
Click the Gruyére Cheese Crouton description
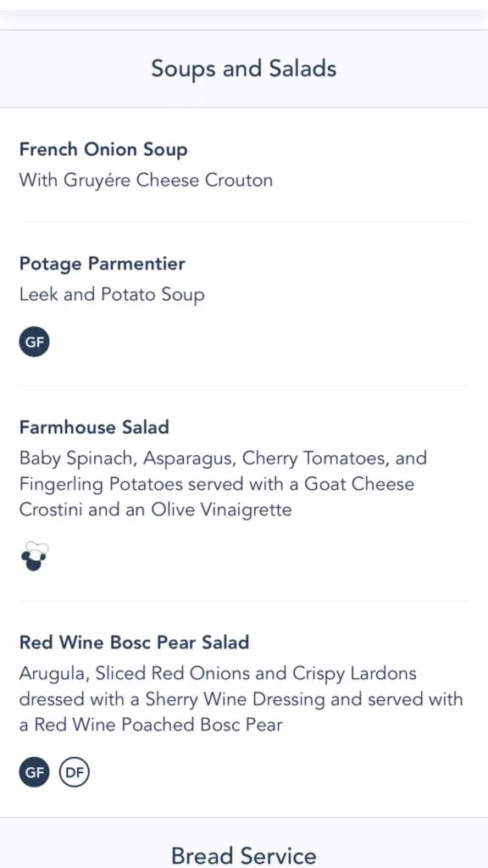coord(146,181)
